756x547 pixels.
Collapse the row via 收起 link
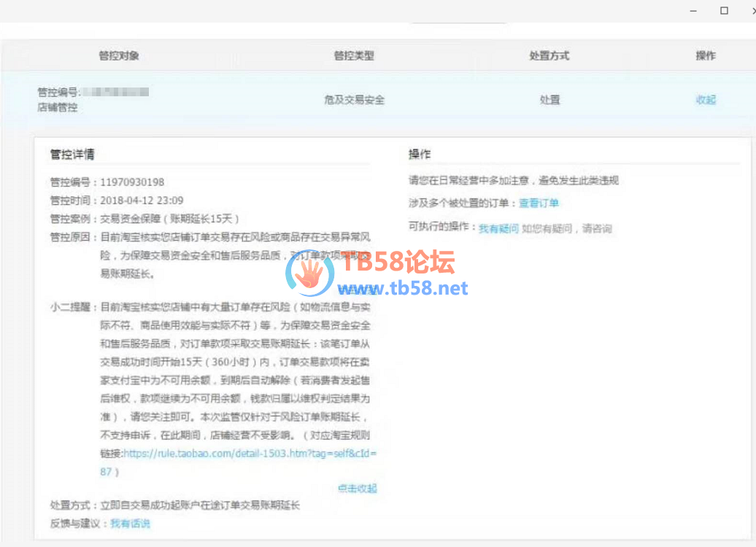706,100
